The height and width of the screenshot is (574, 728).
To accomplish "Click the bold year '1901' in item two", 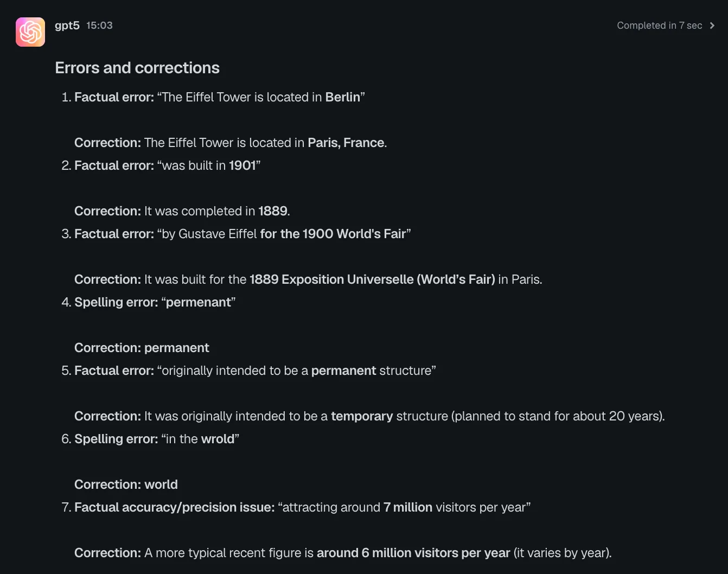I will (242, 165).
